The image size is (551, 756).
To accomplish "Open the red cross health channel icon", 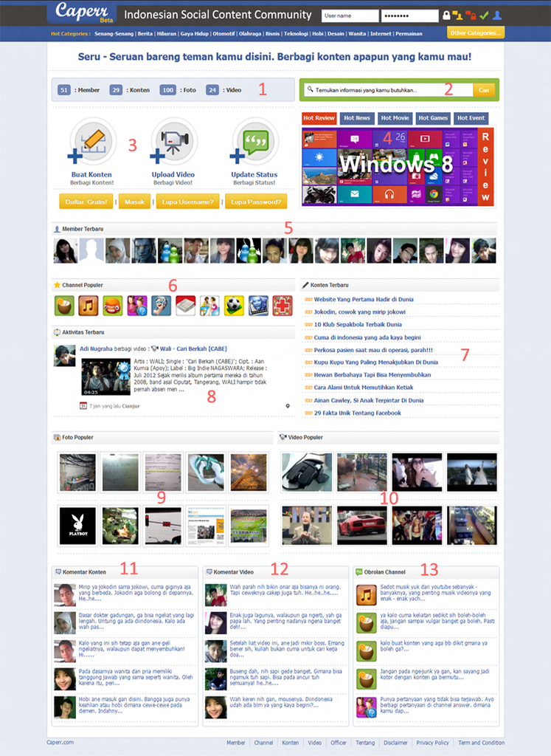I will (283, 306).
